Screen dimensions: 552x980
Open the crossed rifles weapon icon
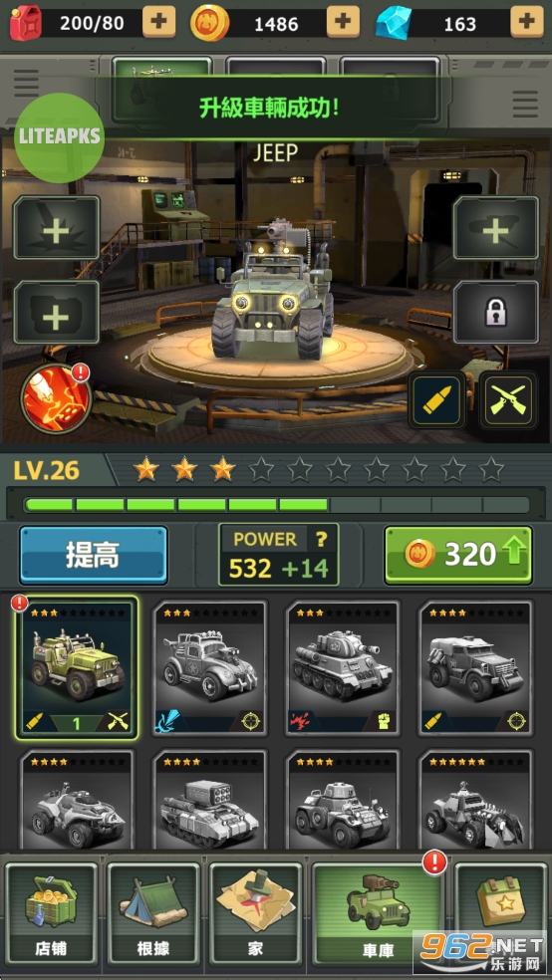(507, 400)
